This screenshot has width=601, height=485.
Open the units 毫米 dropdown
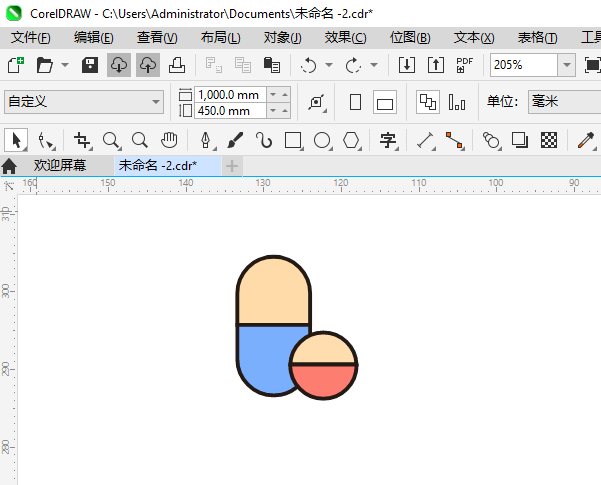tap(565, 102)
